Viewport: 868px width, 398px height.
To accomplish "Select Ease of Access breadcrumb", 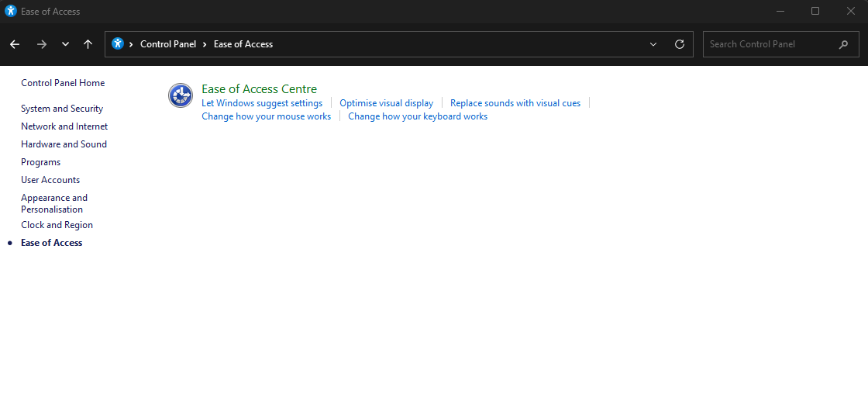I will [x=243, y=44].
